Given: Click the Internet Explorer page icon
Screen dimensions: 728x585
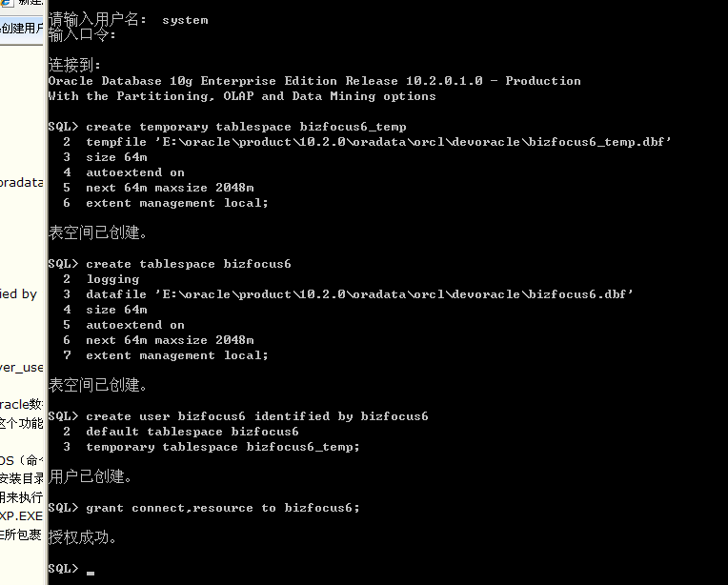Looking at the screenshot, I should click(x=8, y=4).
